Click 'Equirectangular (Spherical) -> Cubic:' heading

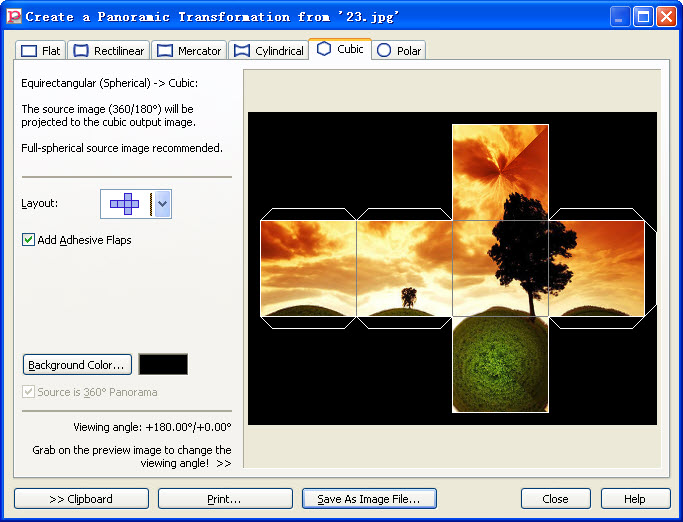pos(109,83)
